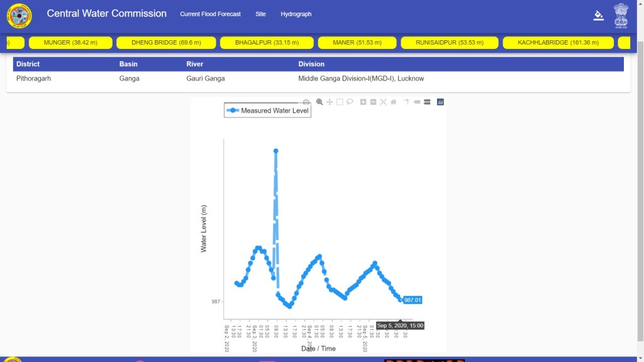Toggle spike lines on the chart
The image size is (644, 362).
point(406,102)
